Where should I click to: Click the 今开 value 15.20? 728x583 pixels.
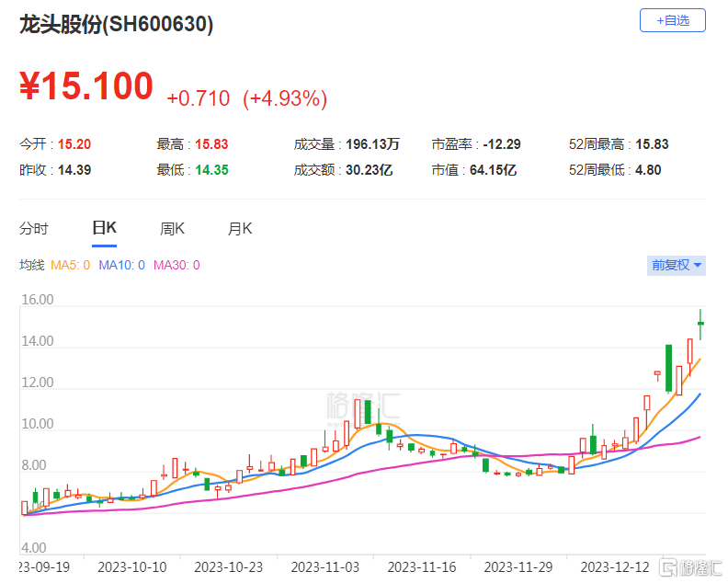(74, 144)
